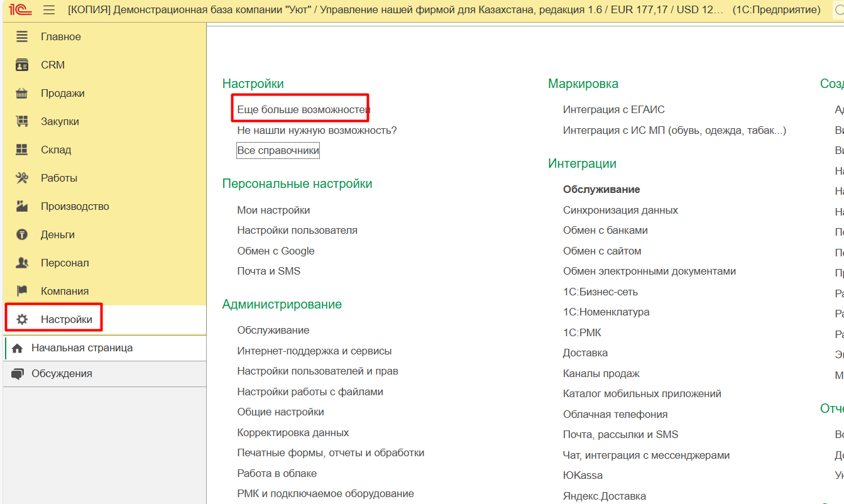Select the Настройки section in sidebar
844x504 pixels.
[x=66, y=319]
